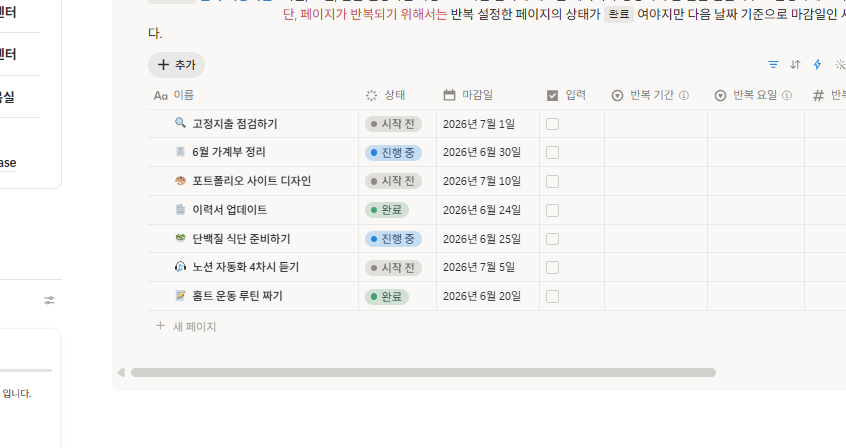Viewport: 846px width, 448px height.
Task: Open the filter icon above the table
Action: click(x=773, y=65)
